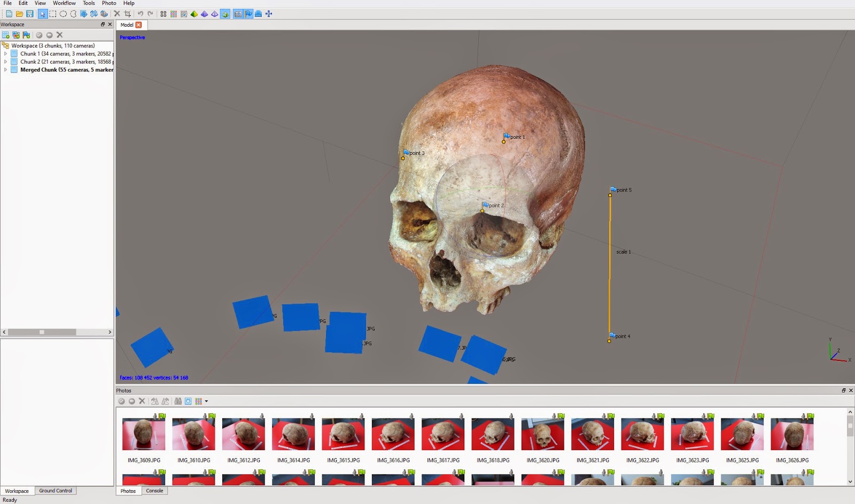Click the Workspace panel horizontal scrollbar
This screenshot has width=855, height=504.
coord(42,332)
